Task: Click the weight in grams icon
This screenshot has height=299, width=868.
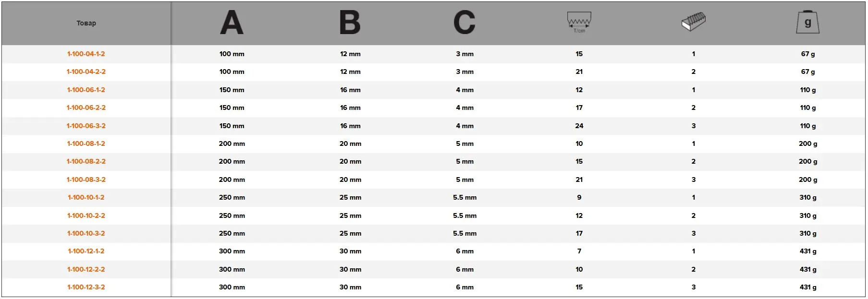Action: 807,23
